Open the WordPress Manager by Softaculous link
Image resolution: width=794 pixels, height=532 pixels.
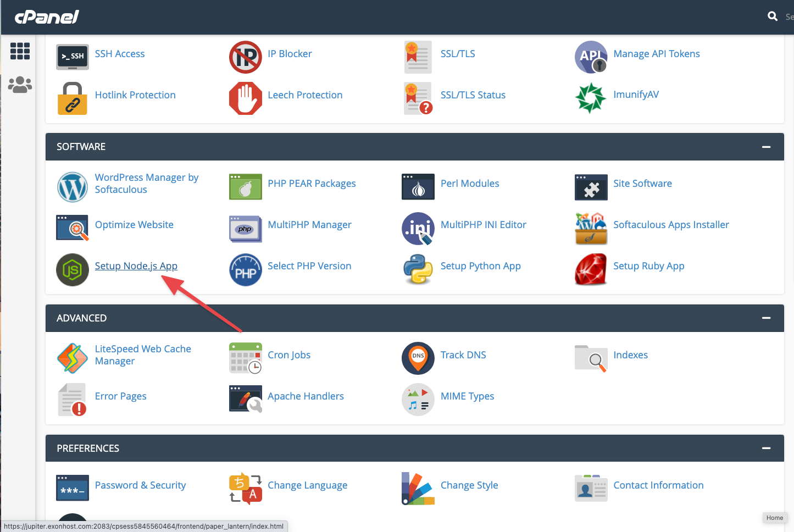click(x=147, y=184)
